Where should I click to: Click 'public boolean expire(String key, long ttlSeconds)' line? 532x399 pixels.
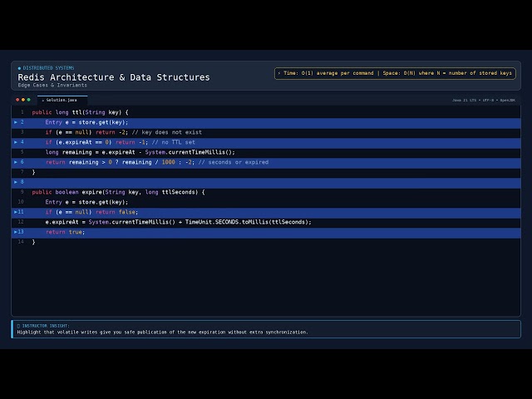tap(118, 192)
